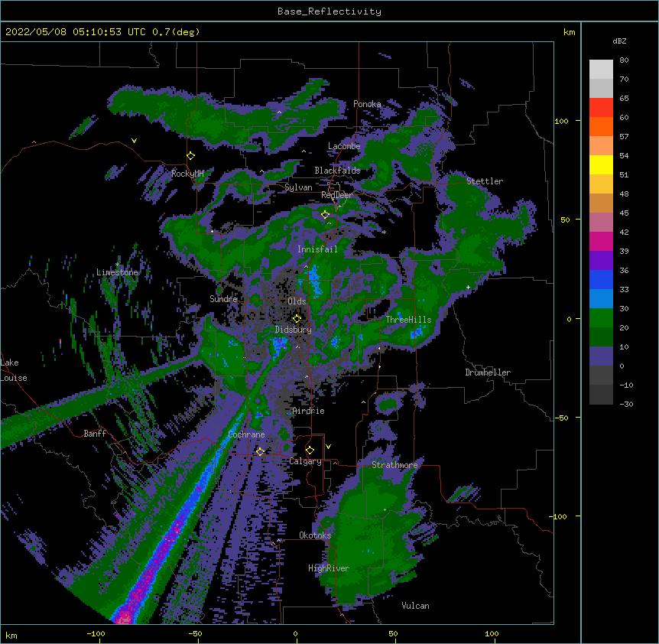
Task: Click the Okotoks label
Action: tap(315, 535)
